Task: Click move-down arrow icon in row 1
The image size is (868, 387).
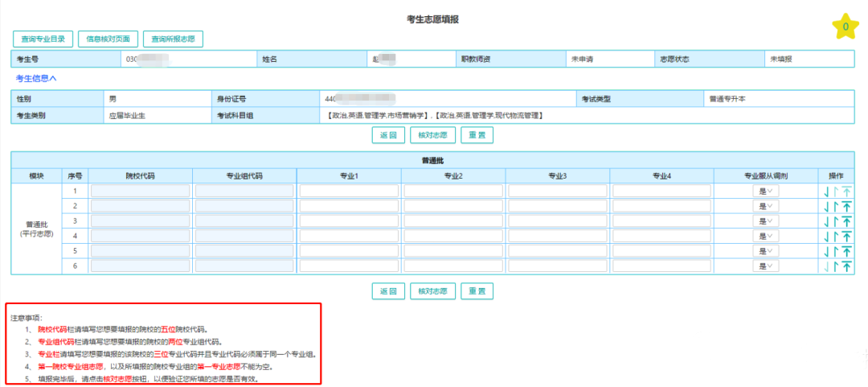Action: 826,191
